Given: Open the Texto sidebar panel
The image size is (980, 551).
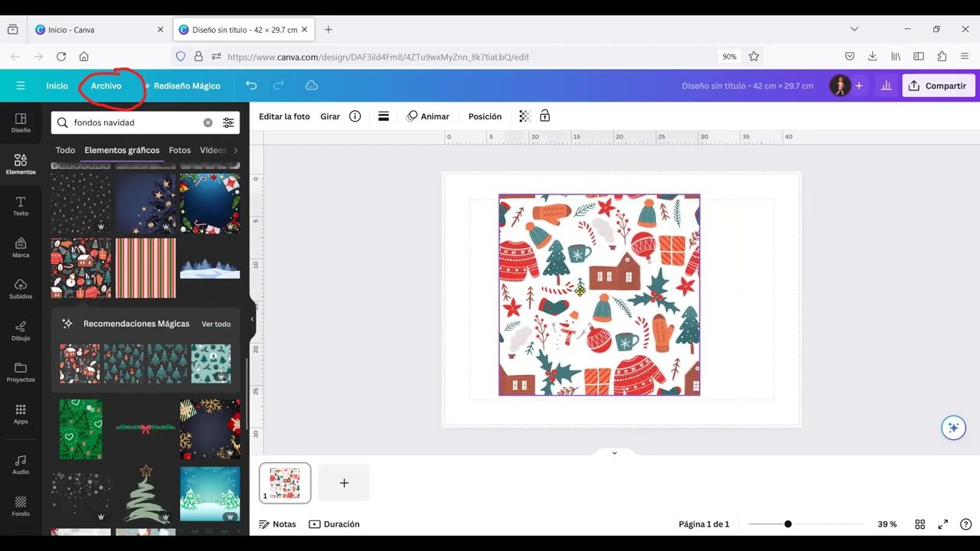Looking at the screenshot, I should click(x=21, y=205).
